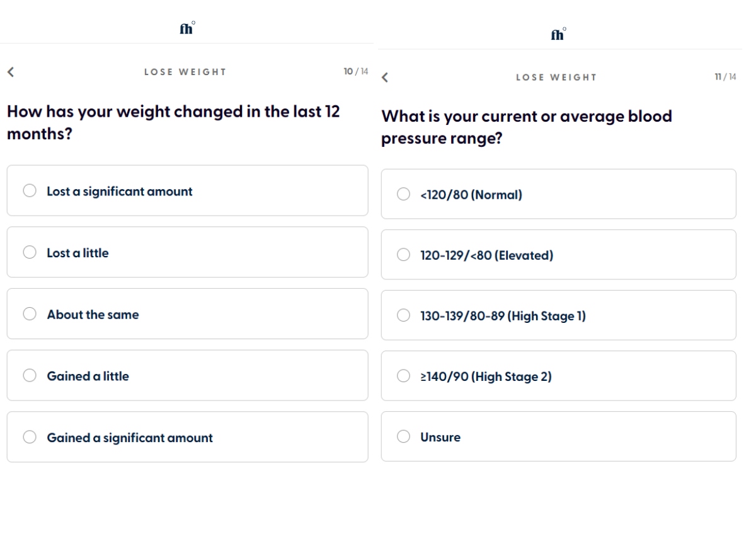Select 'Lost a significant amount'
The width and height of the screenshot is (756, 536).
[x=186, y=190]
